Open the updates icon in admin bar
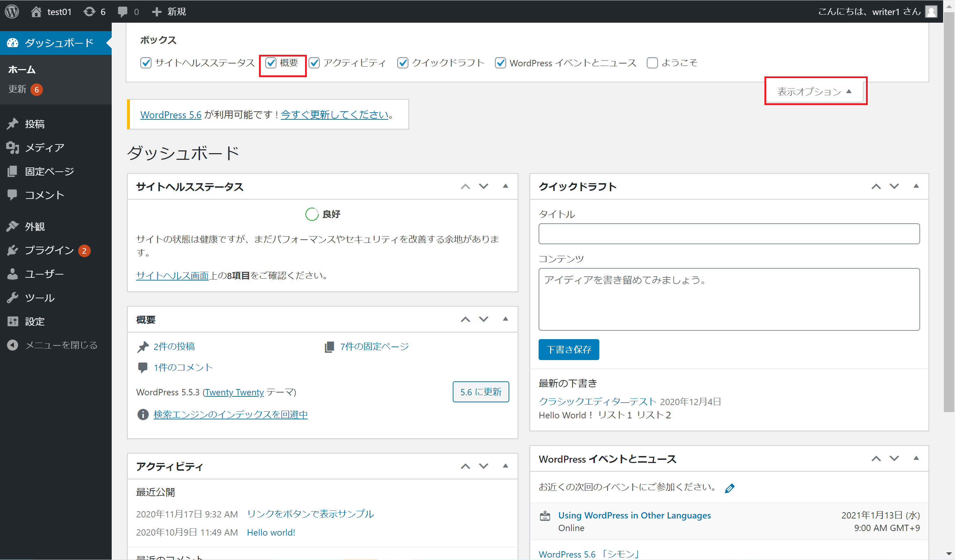The height and width of the screenshot is (560, 955). click(89, 12)
